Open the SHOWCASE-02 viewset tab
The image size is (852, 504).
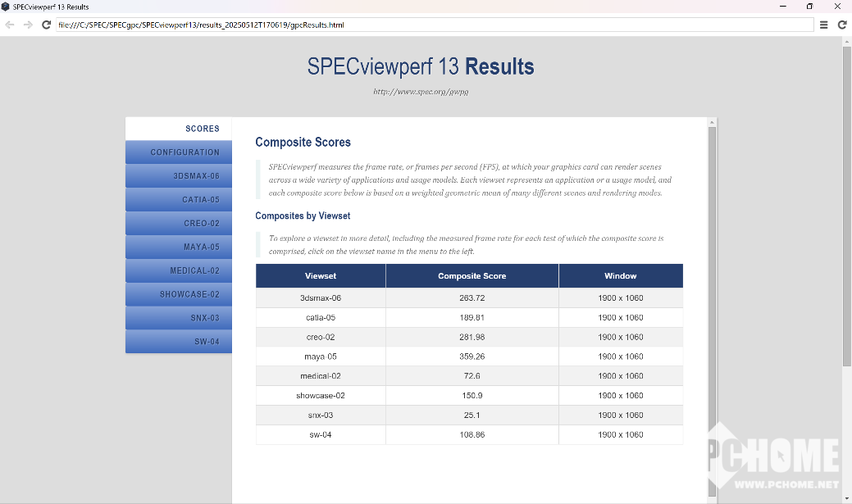pyautogui.click(x=179, y=294)
